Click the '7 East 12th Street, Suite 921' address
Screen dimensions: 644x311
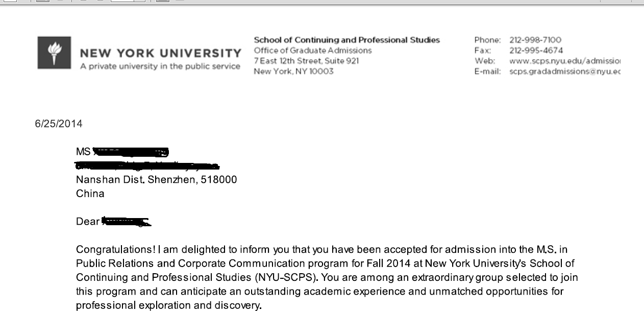point(306,61)
